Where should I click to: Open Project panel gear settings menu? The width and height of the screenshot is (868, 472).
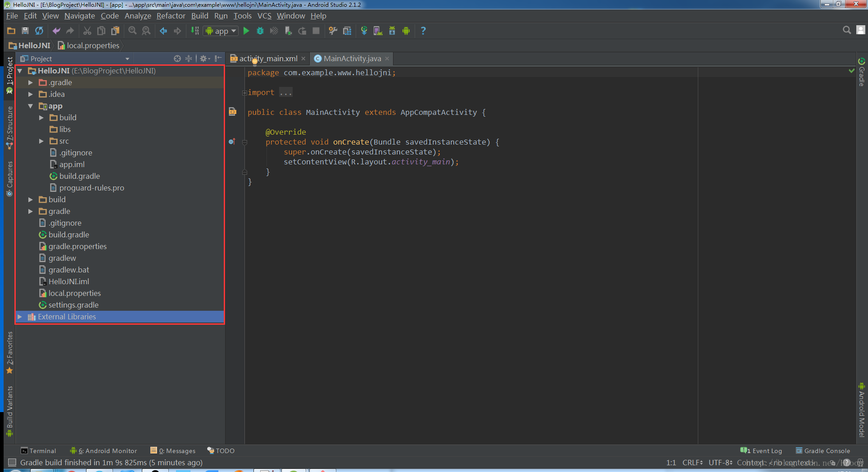205,59
